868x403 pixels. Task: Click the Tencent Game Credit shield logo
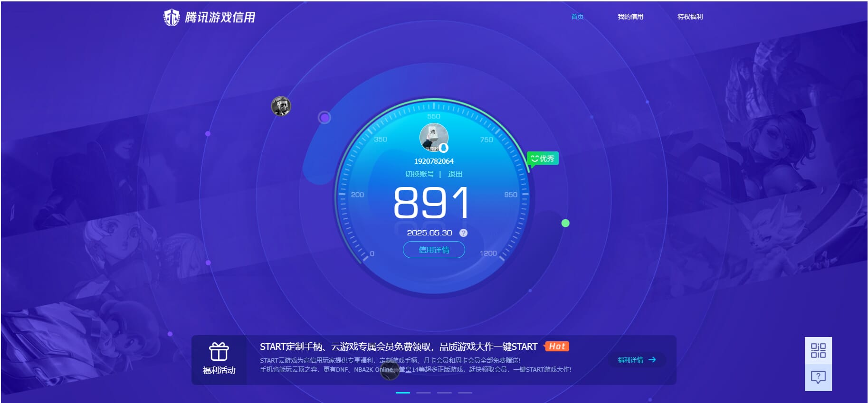point(172,18)
